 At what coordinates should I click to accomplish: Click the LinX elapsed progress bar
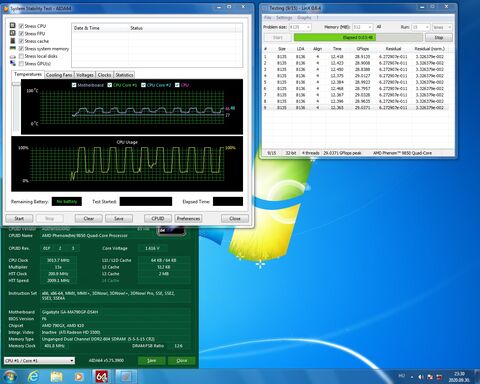click(x=358, y=37)
